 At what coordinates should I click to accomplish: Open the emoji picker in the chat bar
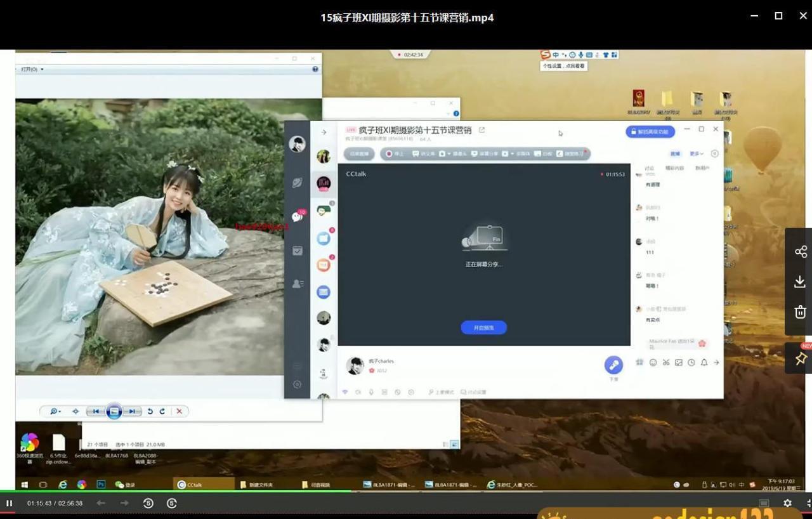tap(653, 362)
